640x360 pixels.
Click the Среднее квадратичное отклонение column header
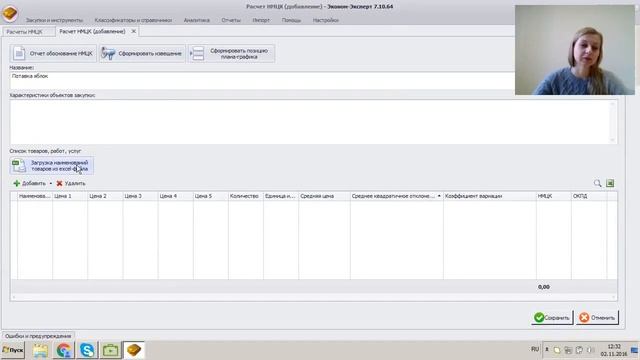[396, 196]
